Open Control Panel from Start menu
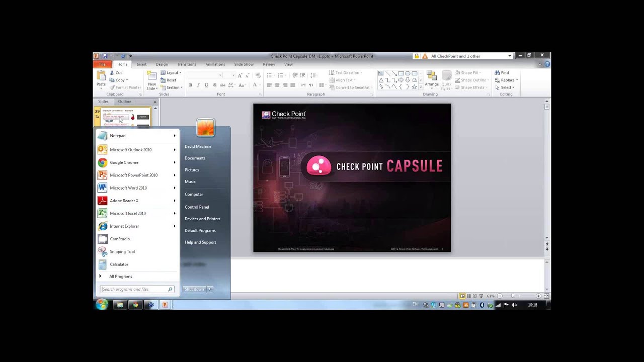This screenshot has height=362, width=644. 197,207
